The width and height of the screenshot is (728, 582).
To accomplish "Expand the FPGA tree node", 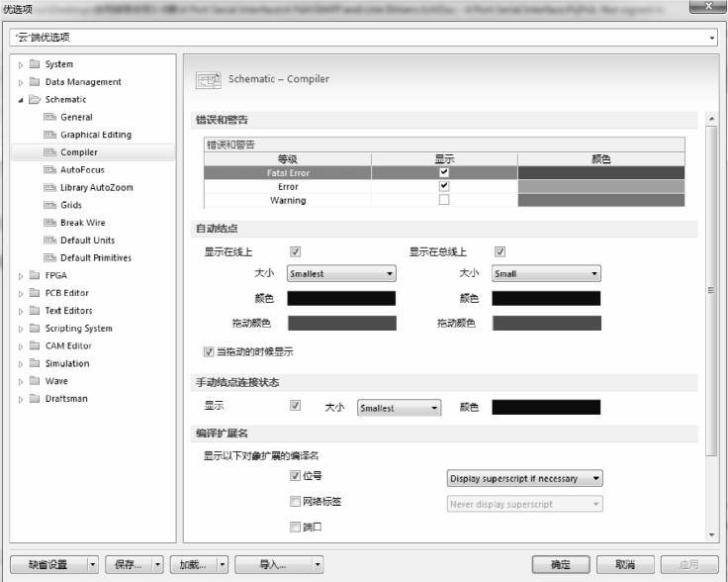I will [x=21, y=276].
